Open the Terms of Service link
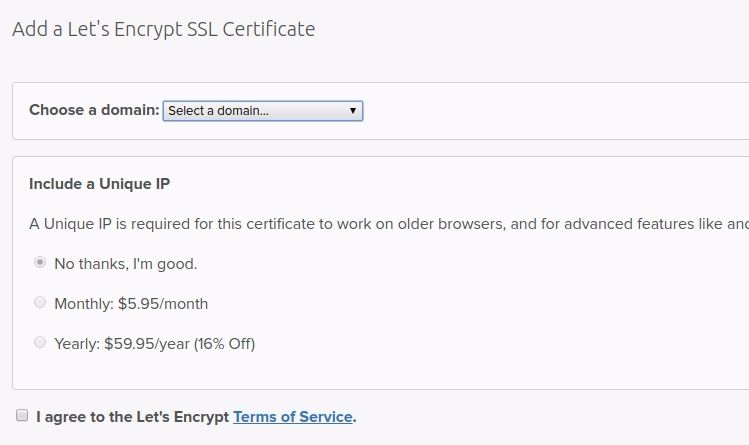This screenshot has width=749, height=445. [x=293, y=417]
